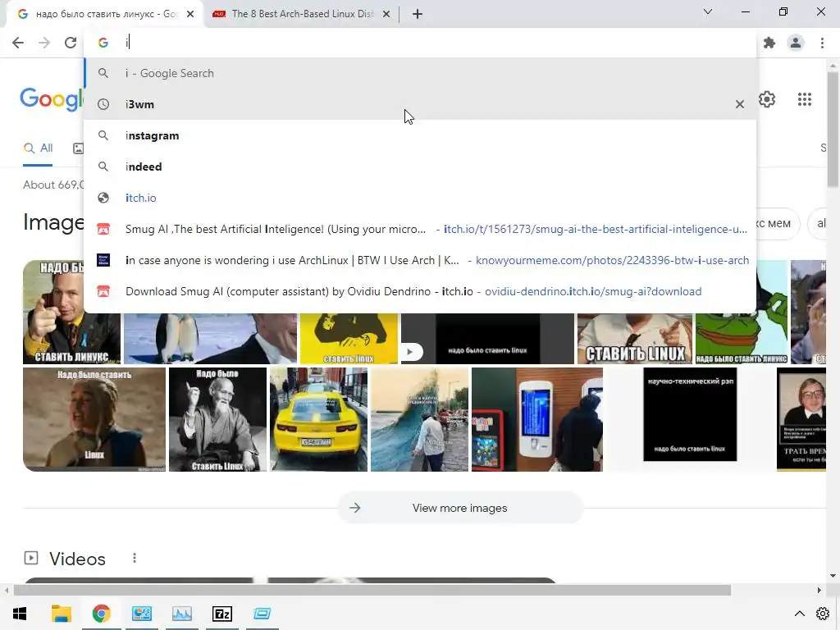Remove the i3wm history suggestion
Screen dimensions: 840x630
coord(740,104)
